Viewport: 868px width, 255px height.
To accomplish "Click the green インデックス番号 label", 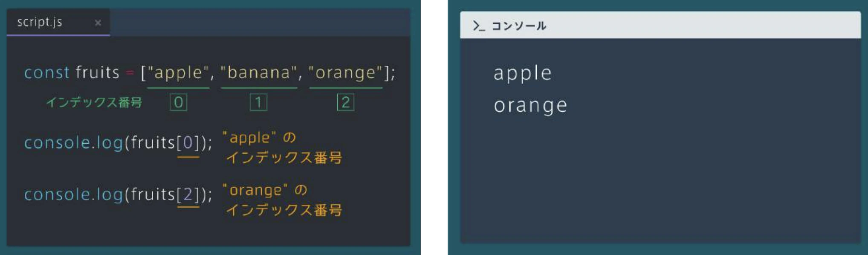I will [x=94, y=102].
